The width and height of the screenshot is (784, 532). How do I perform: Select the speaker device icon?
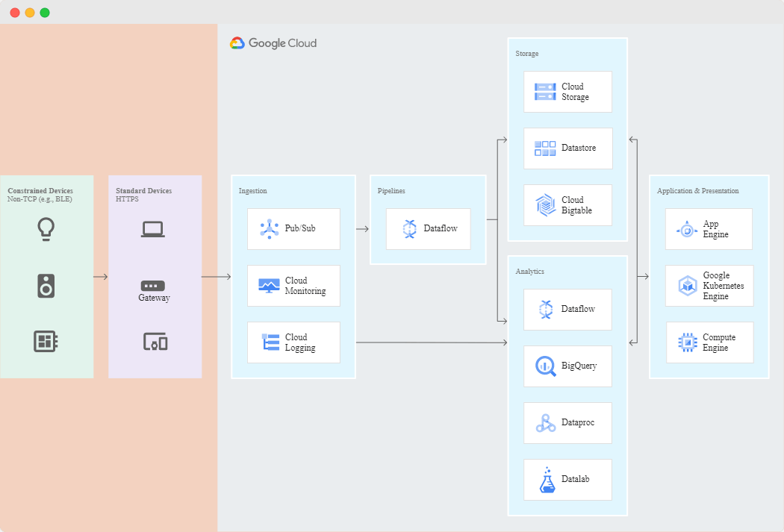click(x=46, y=286)
